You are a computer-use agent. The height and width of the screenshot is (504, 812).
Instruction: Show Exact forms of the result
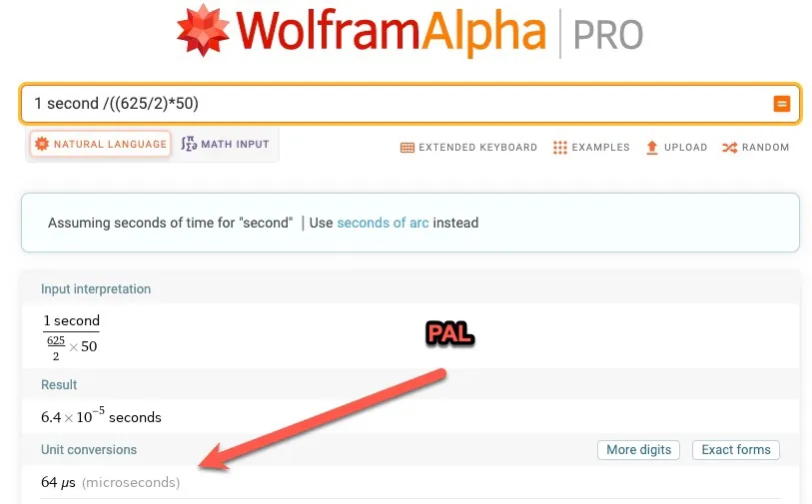point(736,450)
